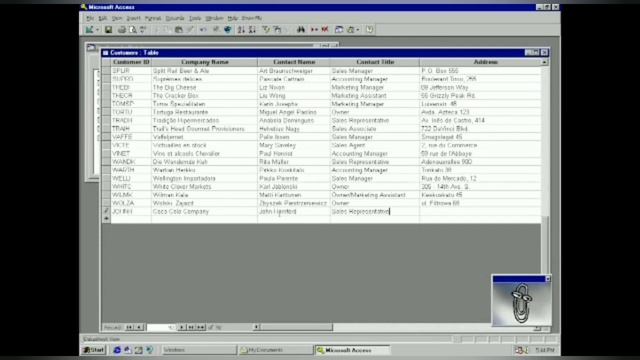Image resolution: width=640 pixels, height=360 pixels.
Task: Go to next record navigation button
Action: coord(181,327)
